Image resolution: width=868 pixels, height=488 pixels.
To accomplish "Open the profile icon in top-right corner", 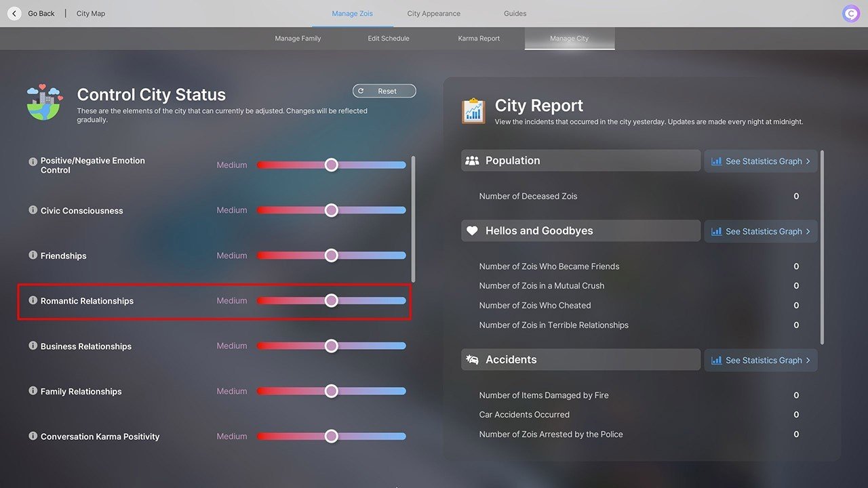I will pyautogui.click(x=850, y=14).
